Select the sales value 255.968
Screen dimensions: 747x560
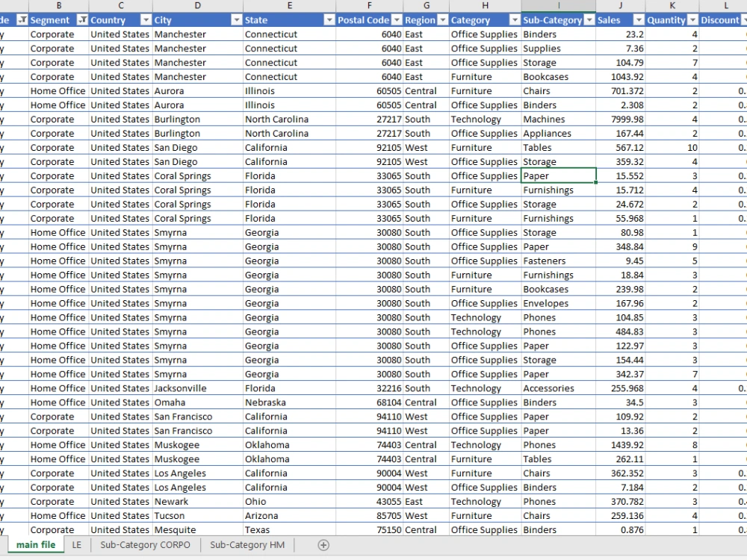620,388
